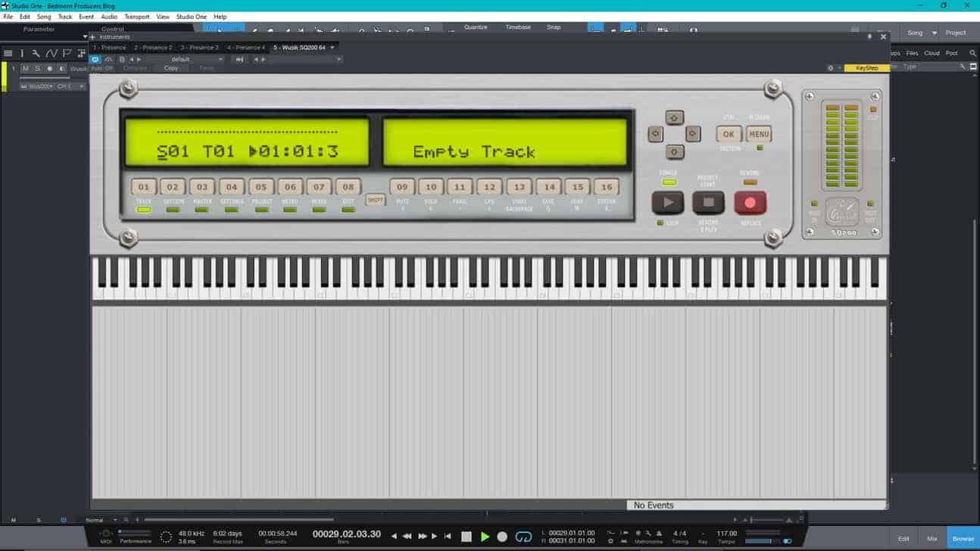Open CH 1 channel dropdown
Screen dimensions: 980x551
(70, 86)
